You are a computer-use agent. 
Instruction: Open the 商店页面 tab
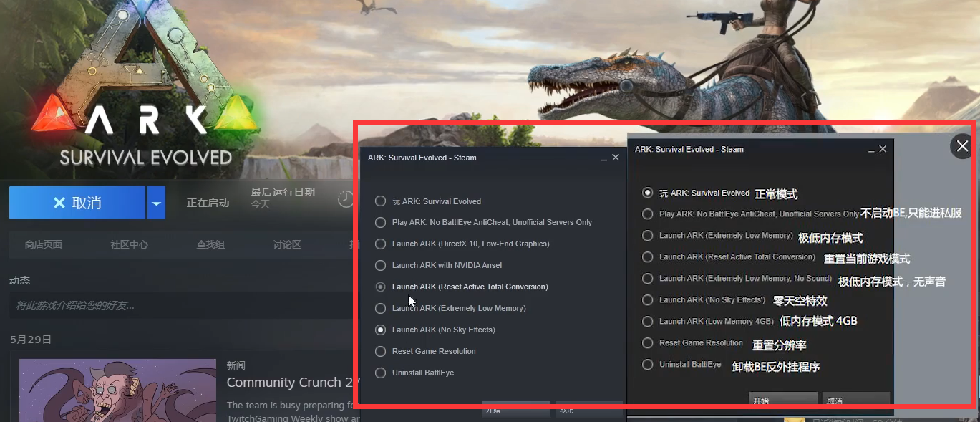tap(44, 244)
